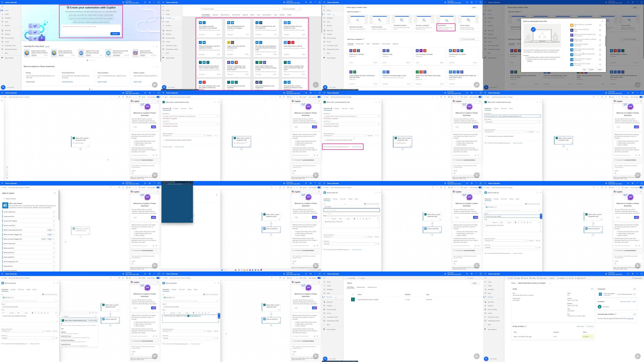Image resolution: width=644 pixels, height=362 pixels.
Task: Remove the 'File name with ex...' token
Action: [x=200, y=316]
